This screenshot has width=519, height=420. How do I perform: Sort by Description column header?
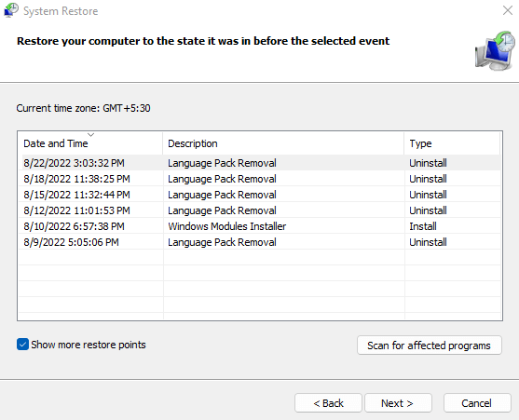point(283,143)
